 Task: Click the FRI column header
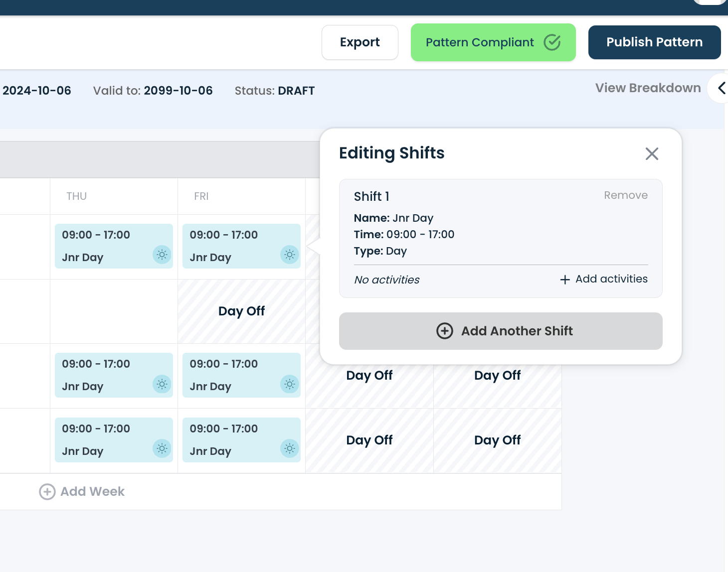[x=201, y=196]
